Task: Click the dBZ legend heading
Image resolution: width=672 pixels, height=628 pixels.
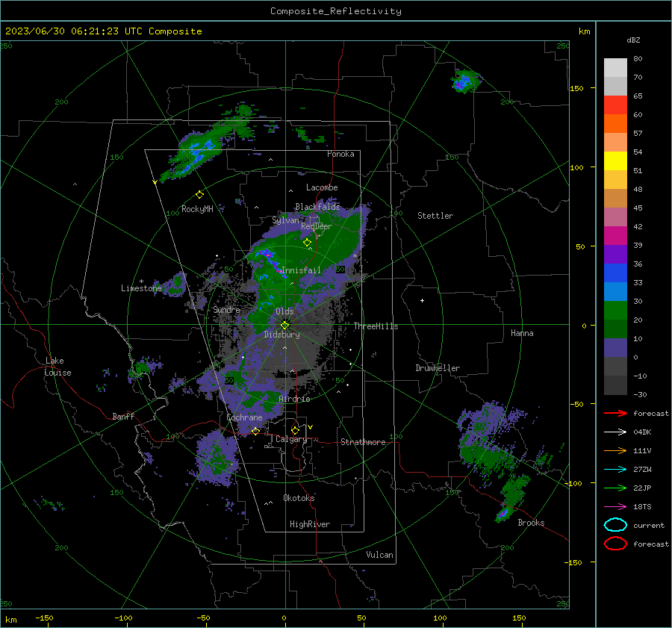Action: [x=633, y=40]
